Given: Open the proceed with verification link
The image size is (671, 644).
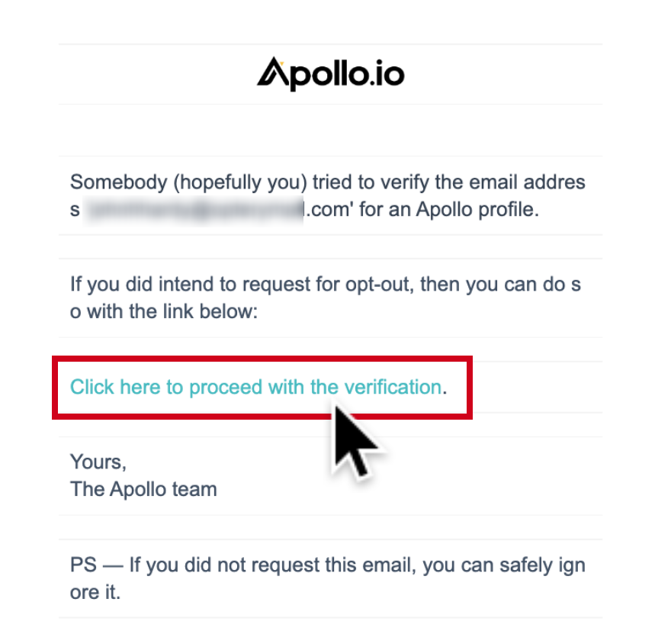Looking at the screenshot, I should 256,387.
